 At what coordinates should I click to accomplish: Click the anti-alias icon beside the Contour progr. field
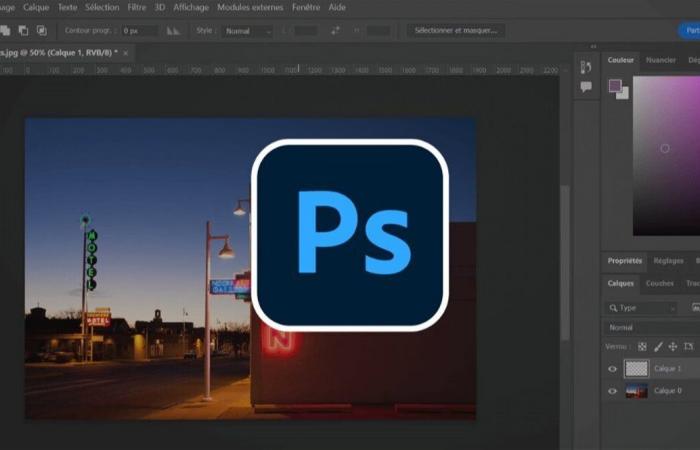173,31
